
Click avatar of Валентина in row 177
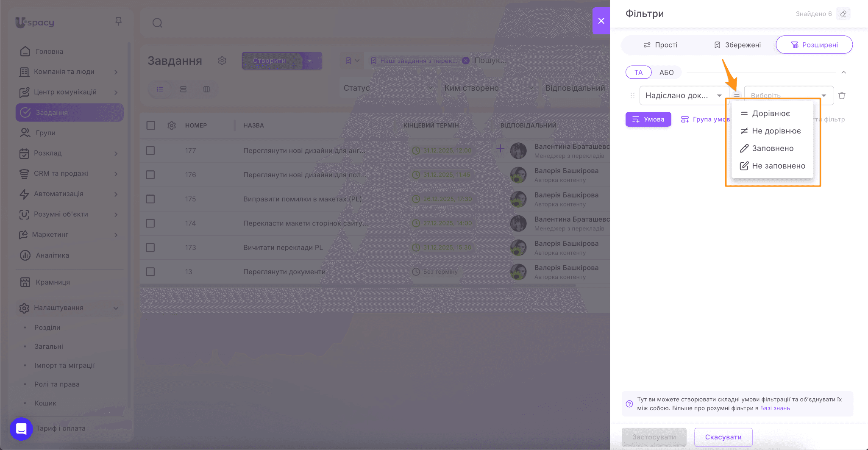518,151
